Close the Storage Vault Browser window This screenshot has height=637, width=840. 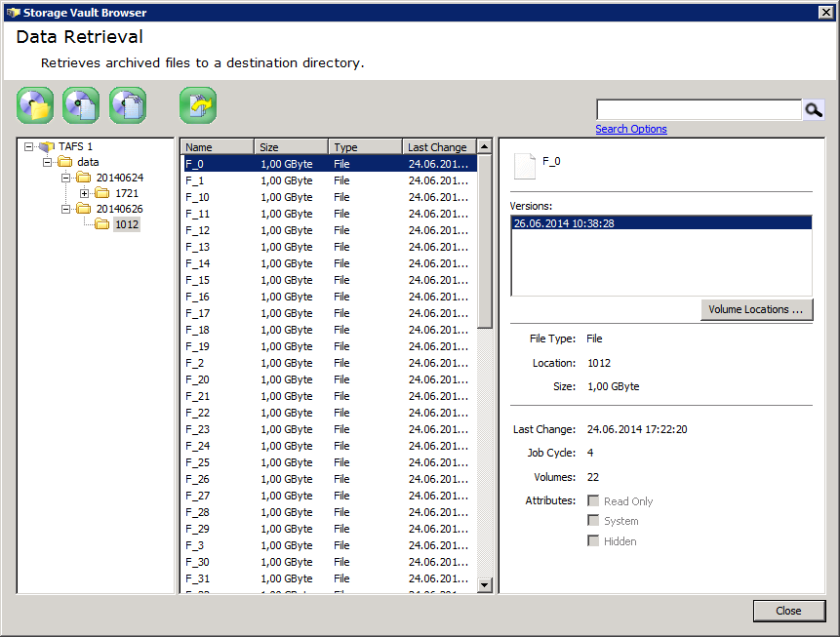(826, 13)
